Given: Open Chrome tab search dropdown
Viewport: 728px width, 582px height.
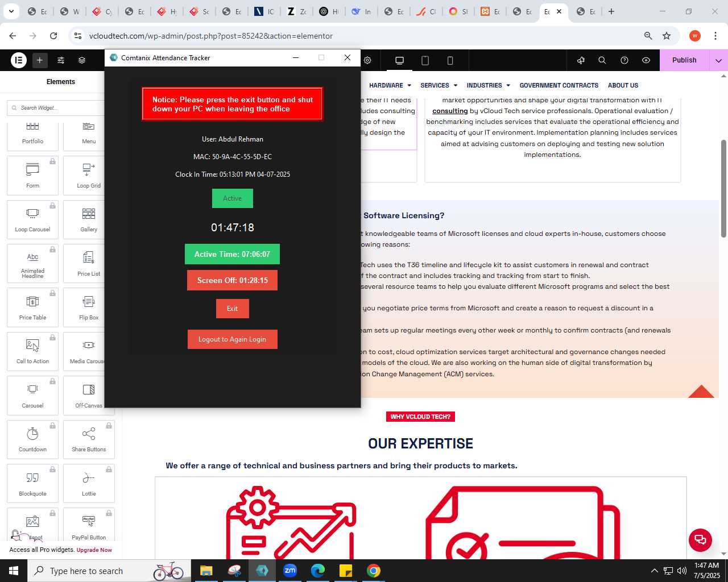Looking at the screenshot, I should tap(11, 11).
